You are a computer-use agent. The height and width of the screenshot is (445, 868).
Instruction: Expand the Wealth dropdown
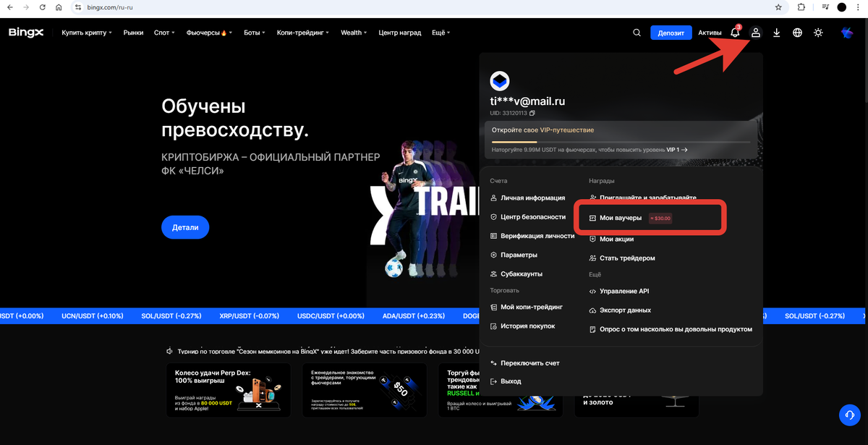354,33
